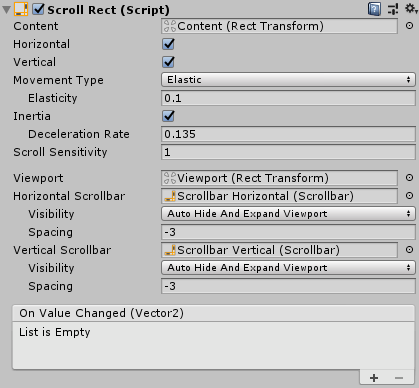The width and height of the screenshot is (419, 388).
Task: Click the List is Empty text
Action: click(x=55, y=332)
